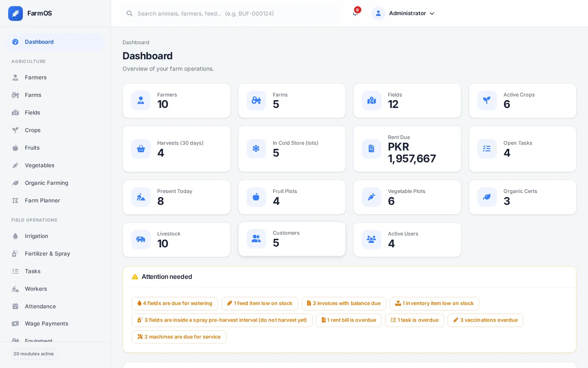Click the Vegetable Plots carrot icon

[372, 197]
